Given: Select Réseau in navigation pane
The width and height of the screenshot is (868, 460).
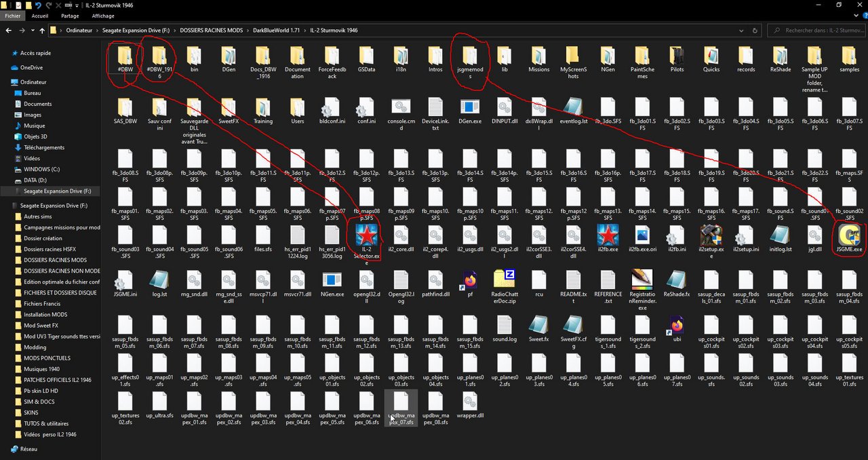Looking at the screenshot, I should (x=28, y=448).
